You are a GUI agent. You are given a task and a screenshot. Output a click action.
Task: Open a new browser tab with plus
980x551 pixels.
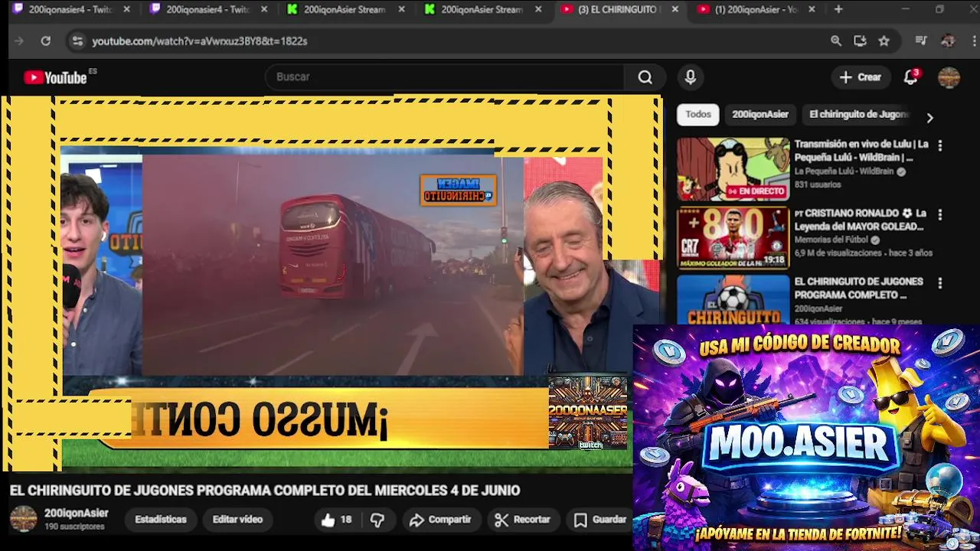coord(838,9)
